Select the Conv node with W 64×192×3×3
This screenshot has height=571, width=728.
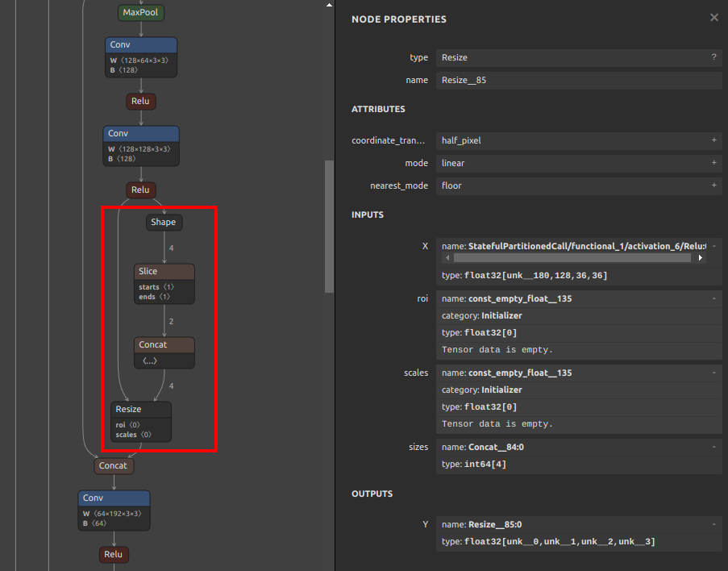click(114, 511)
